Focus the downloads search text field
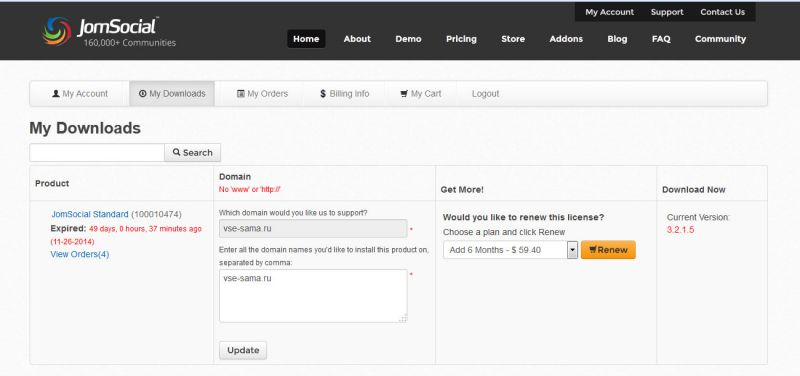 [x=97, y=153]
